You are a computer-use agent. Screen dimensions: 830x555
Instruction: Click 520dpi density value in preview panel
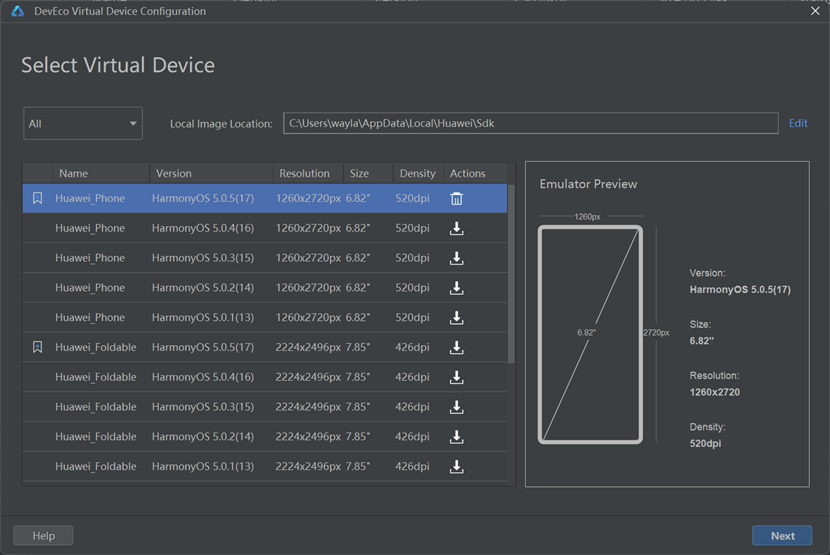point(705,444)
